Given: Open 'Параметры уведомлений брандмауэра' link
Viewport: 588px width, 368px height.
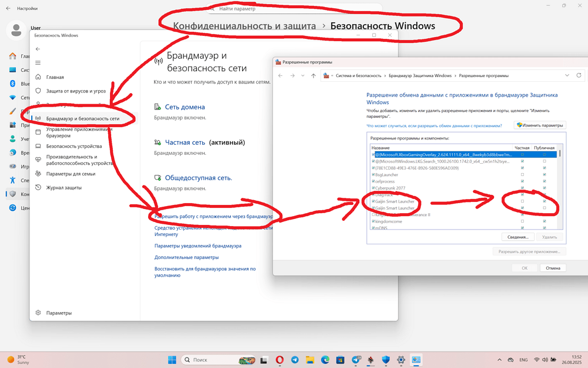Looking at the screenshot, I should pyautogui.click(x=198, y=246).
